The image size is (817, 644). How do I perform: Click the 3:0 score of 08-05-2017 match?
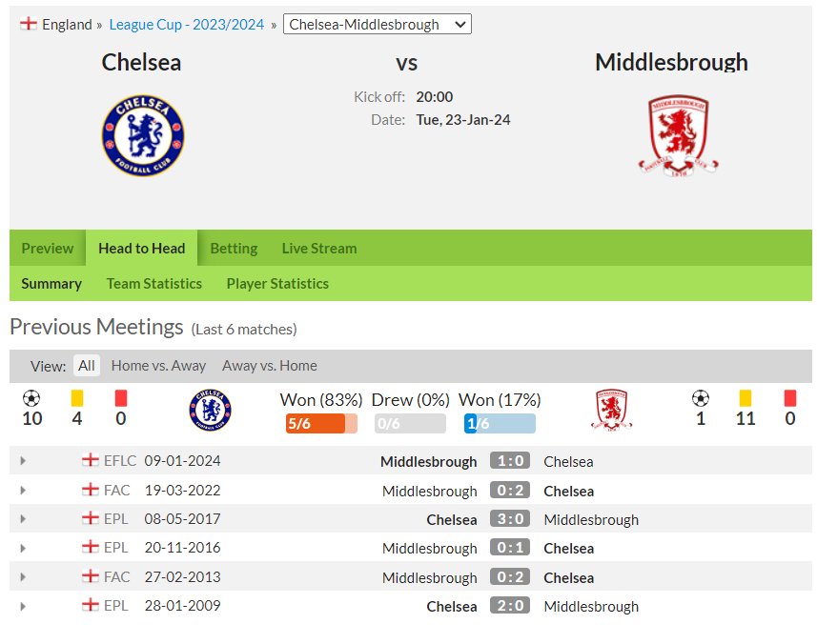(510, 519)
